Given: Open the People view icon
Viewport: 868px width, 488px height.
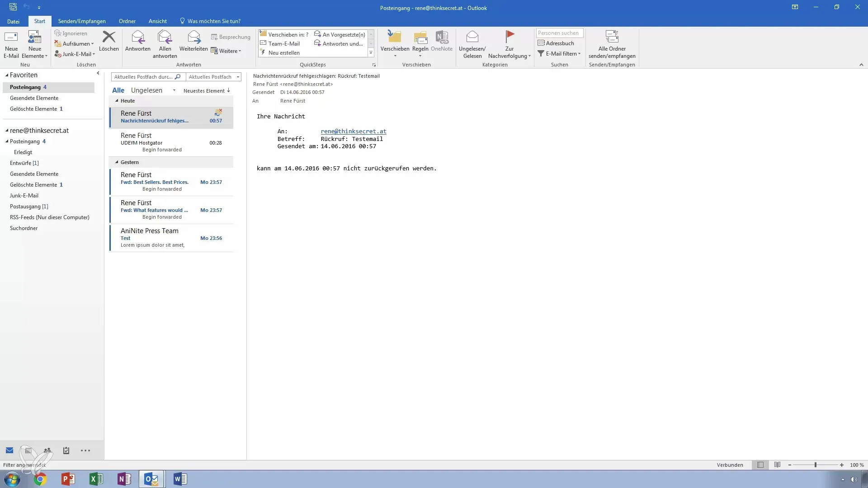Looking at the screenshot, I should (x=47, y=450).
